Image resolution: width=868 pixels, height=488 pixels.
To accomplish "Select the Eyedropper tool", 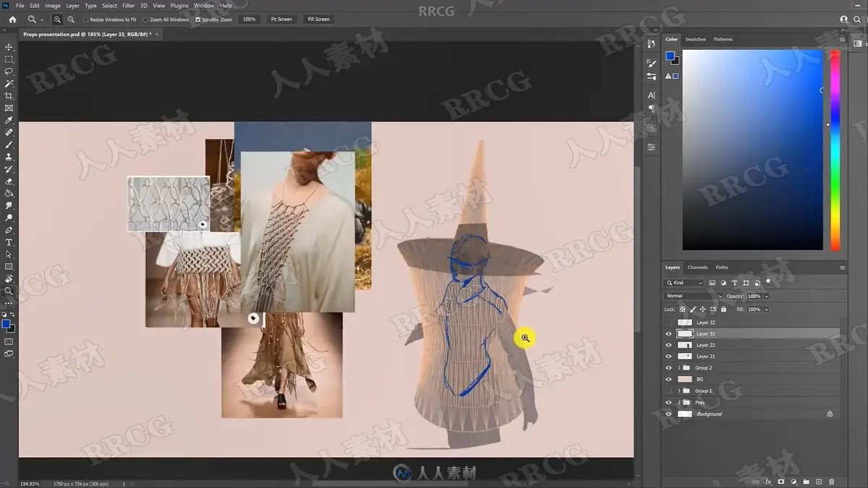I will (9, 121).
